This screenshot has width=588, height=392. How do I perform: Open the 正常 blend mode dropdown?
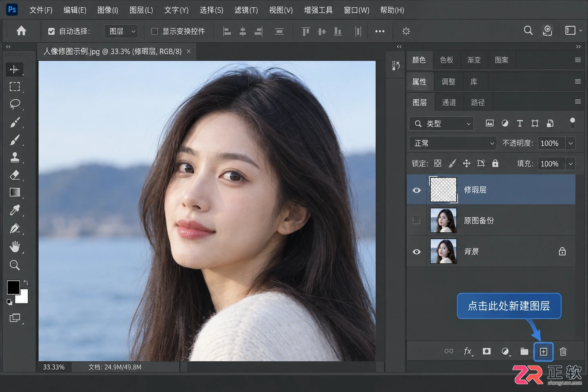click(453, 143)
